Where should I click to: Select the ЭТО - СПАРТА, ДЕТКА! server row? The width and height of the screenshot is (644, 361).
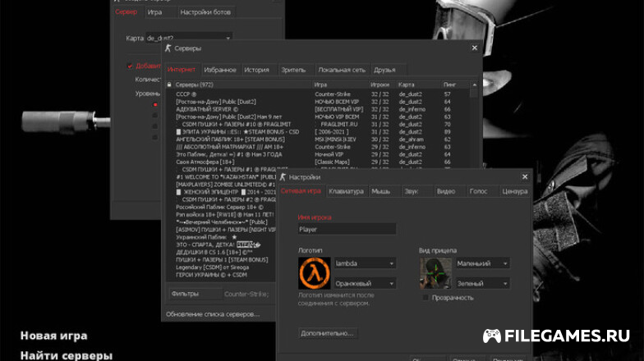click(221, 244)
